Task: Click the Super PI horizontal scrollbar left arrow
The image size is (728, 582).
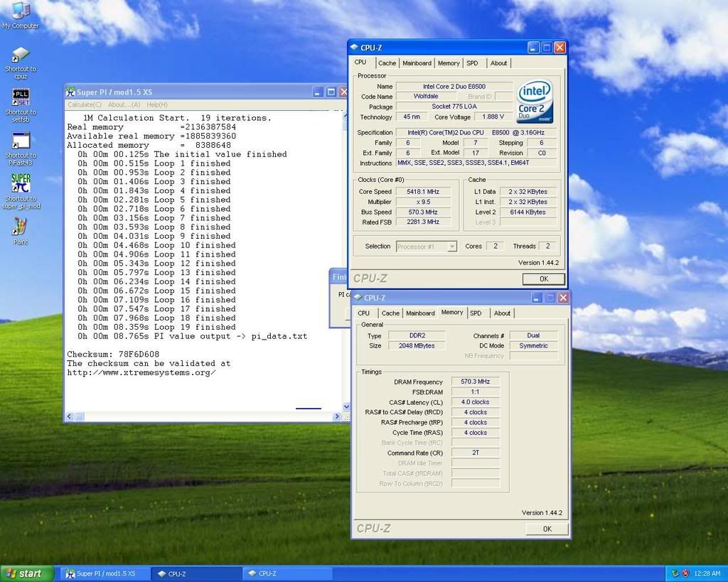Action: tap(69, 416)
